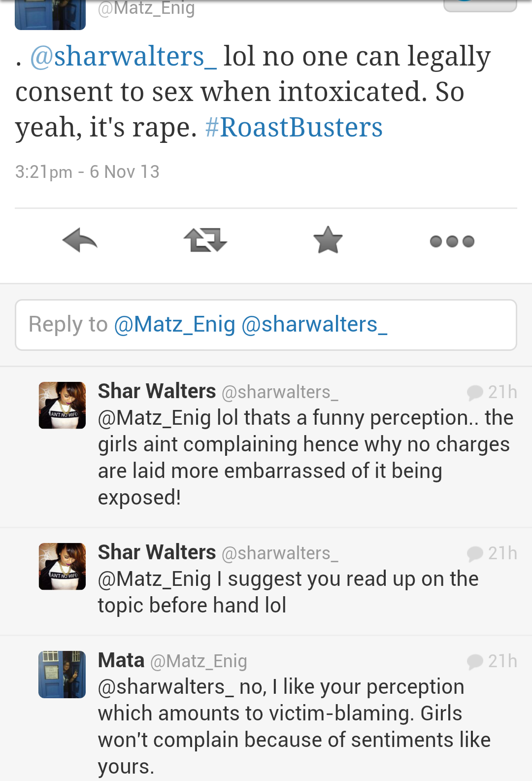Viewport: 532px width, 781px height.
Task: Favorite the tweet with the star icon
Action: (x=328, y=240)
